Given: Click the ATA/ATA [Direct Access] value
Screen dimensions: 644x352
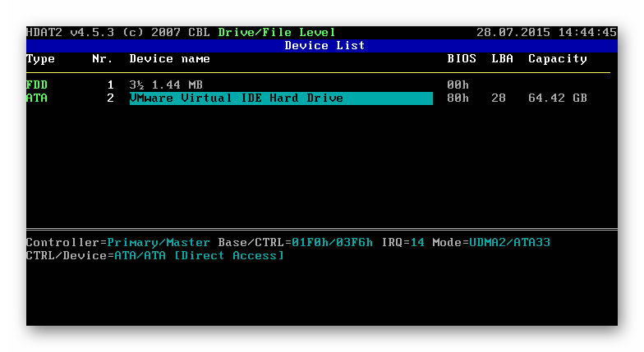Looking at the screenshot, I should coord(199,256).
